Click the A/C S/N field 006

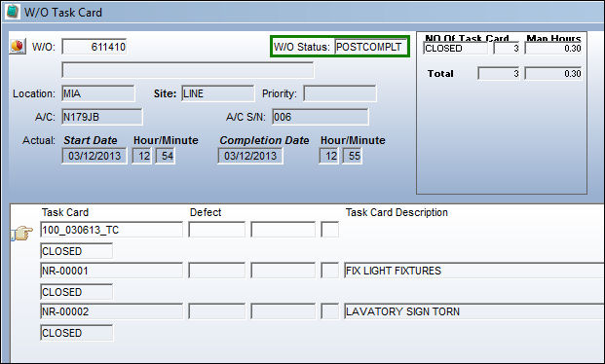pos(321,117)
